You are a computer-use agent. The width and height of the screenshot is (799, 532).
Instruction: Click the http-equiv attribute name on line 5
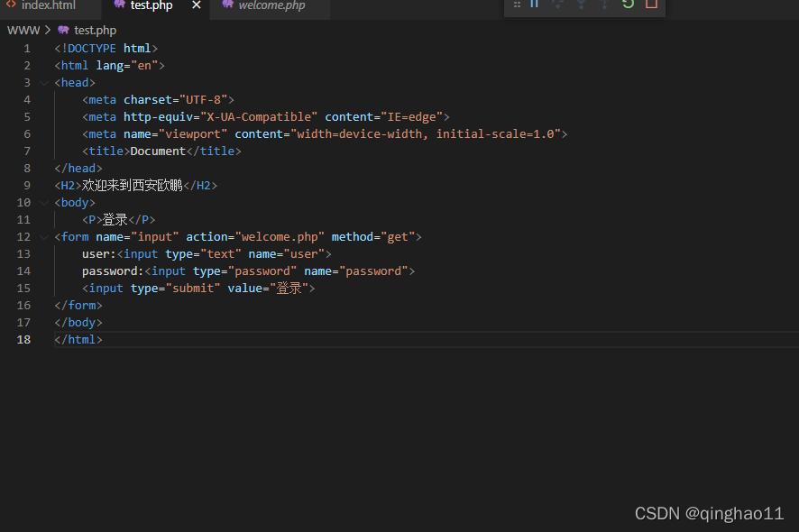158,117
